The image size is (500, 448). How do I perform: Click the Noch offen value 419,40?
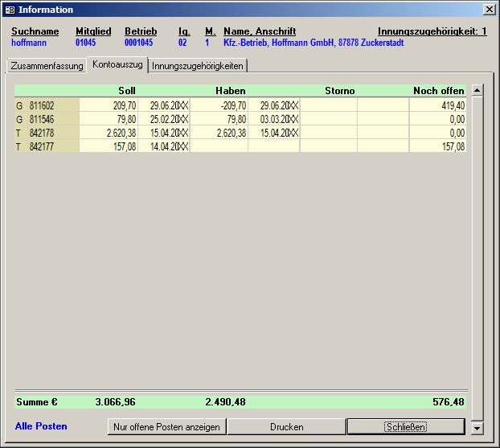(438, 105)
